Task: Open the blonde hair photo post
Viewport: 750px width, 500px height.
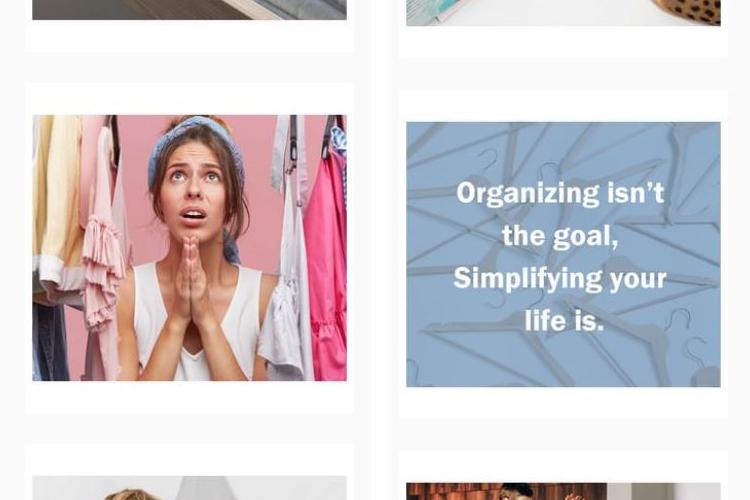Action: click(189, 488)
